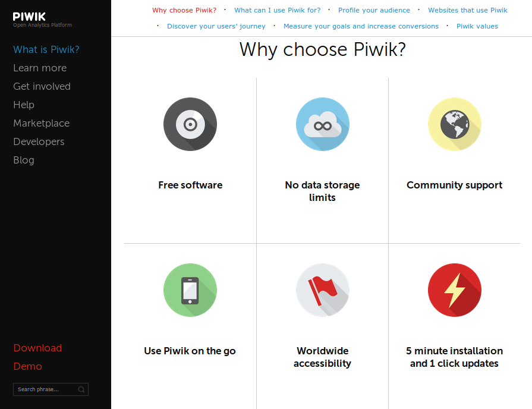Open Piwik values link
This screenshot has height=409, width=532.
tap(477, 26)
